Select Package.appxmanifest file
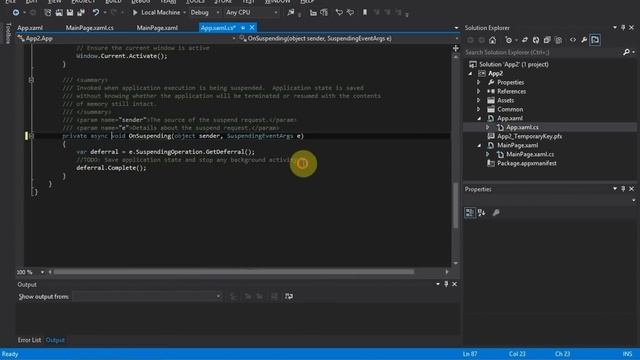Viewport: 640px width, 360px height. tap(527, 163)
